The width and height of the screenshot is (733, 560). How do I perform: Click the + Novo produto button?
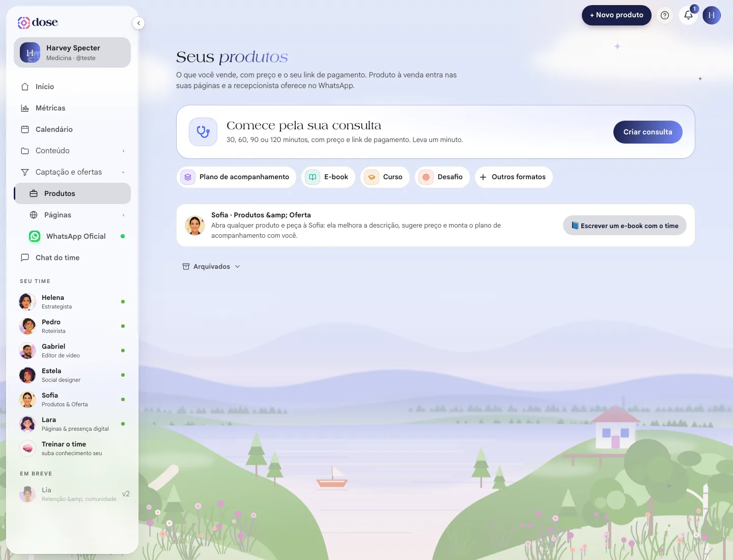(x=616, y=15)
